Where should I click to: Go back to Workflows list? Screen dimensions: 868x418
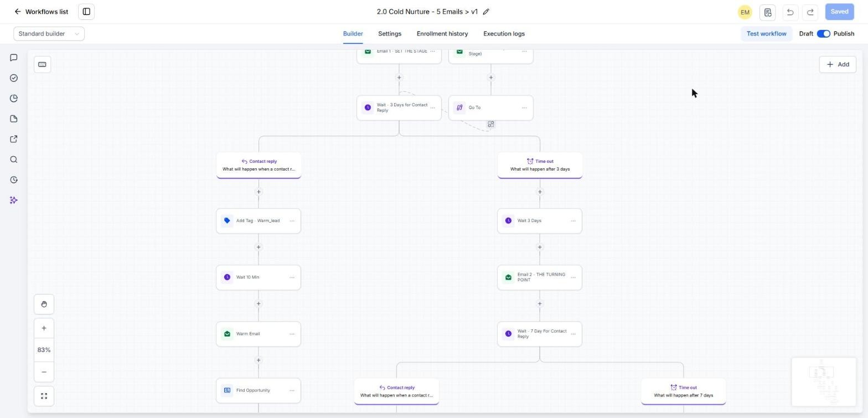(x=42, y=12)
